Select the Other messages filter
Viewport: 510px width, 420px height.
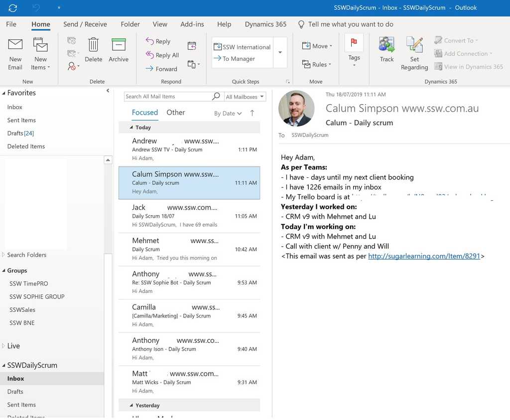175,113
